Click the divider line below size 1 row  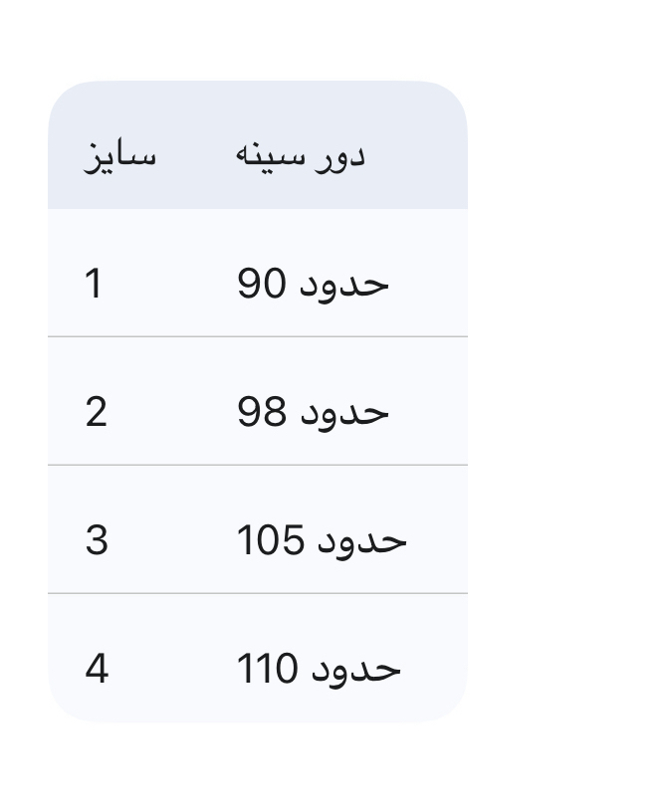[x=257, y=337]
